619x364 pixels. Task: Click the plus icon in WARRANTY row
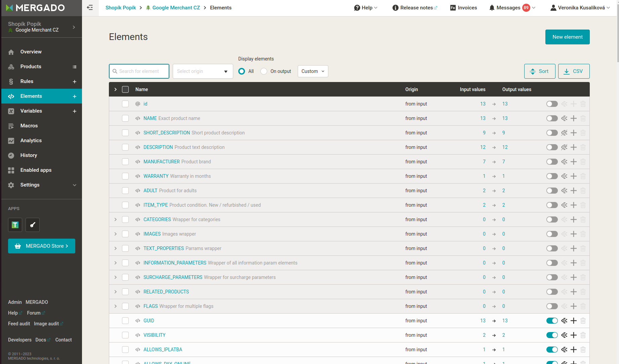[574, 176]
